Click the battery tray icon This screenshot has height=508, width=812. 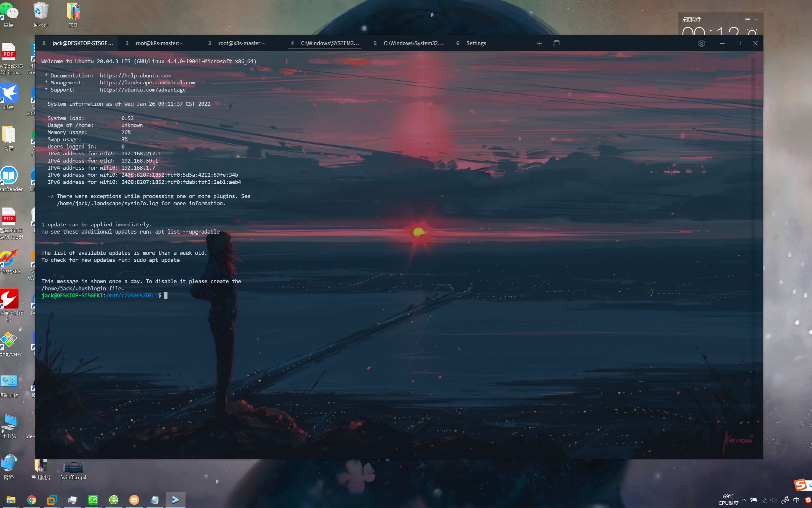pos(754,500)
